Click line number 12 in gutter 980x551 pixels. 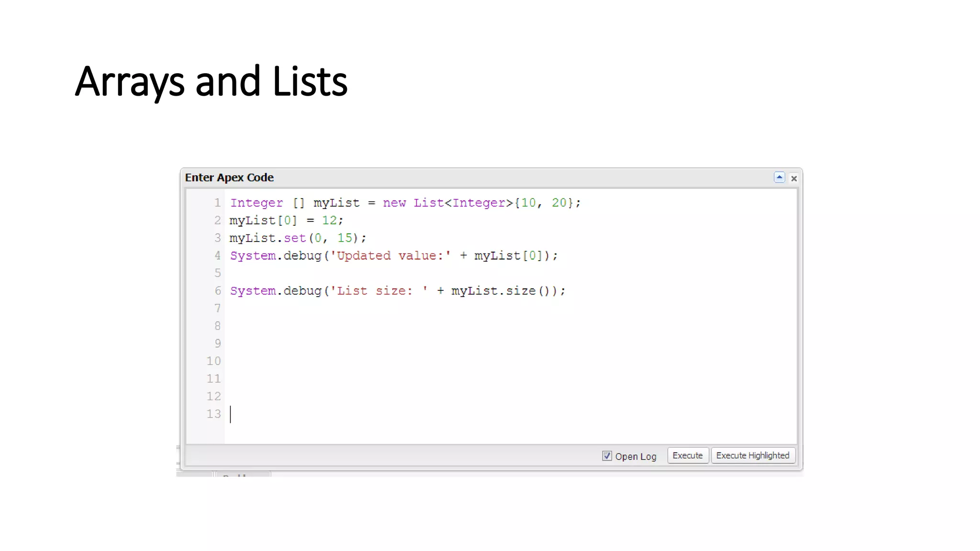pyautogui.click(x=213, y=397)
